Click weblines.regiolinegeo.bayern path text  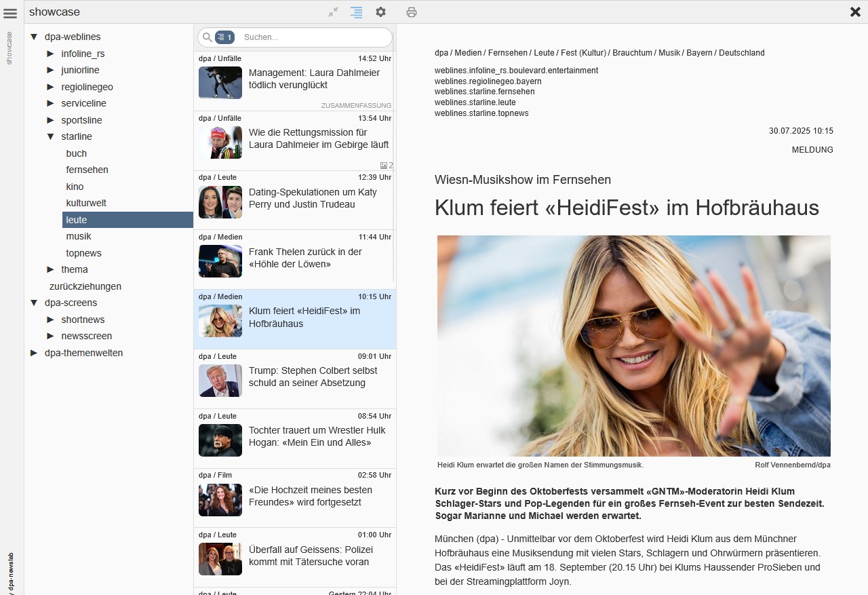tap(488, 81)
